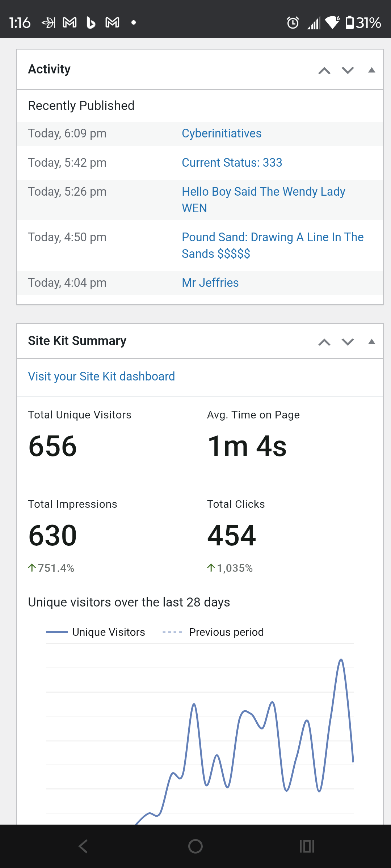
Task: Tap the Android back navigation button
Action: [83, 846]
